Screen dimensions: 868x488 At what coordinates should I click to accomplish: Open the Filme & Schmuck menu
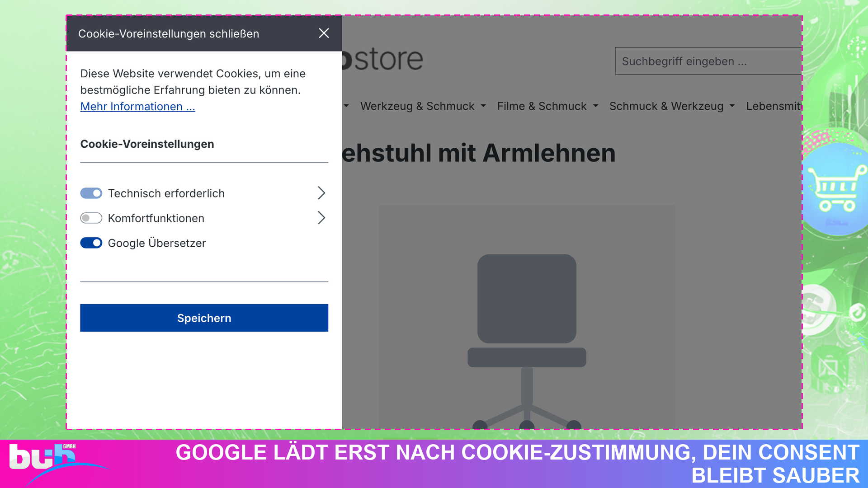pyautogui.click(x=542, y=106)
